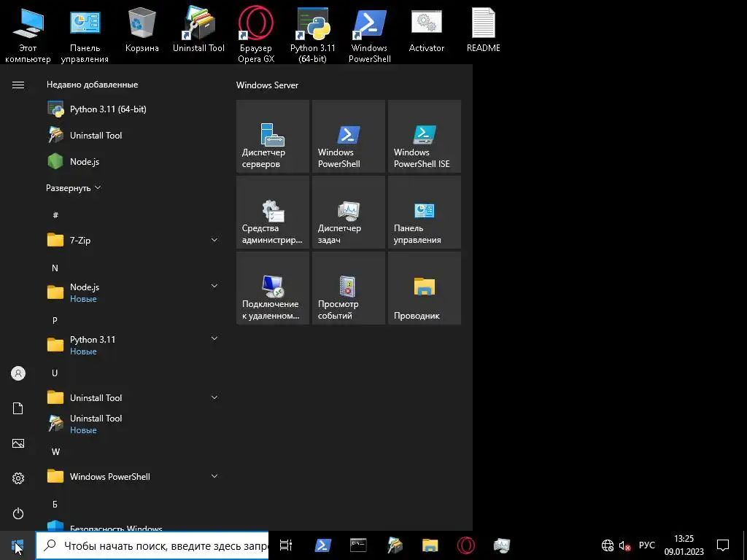Open the Панель управления tile in Start menu
Image resolution: width=747 pixels, height=560 pixels.
424,212
